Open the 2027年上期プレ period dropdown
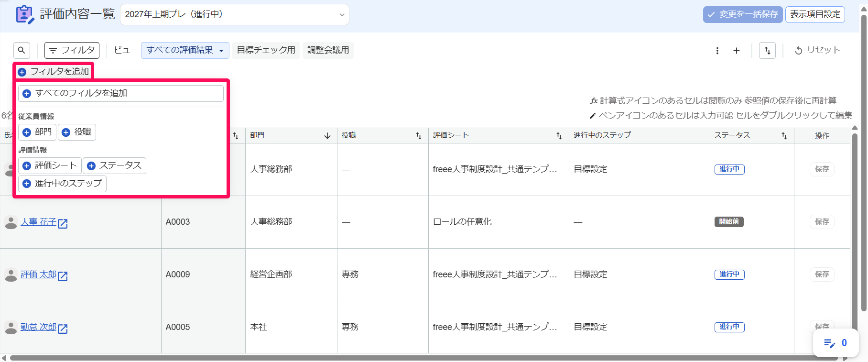Image resolution: width=868 pixels, height=362 pixels. pos(235,14)
